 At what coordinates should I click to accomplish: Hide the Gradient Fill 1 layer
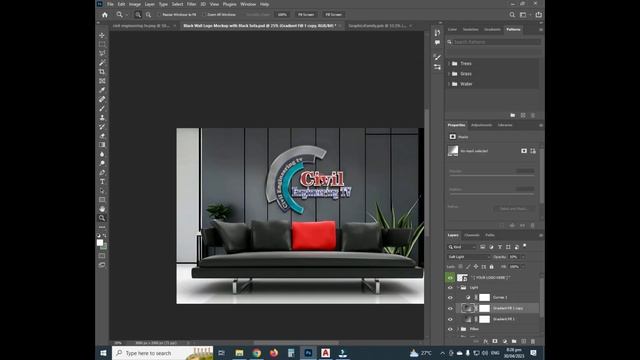point(450,319)
